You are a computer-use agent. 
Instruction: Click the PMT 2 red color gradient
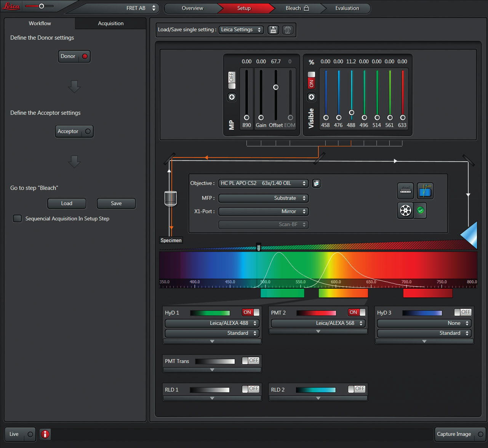(316, 313)
